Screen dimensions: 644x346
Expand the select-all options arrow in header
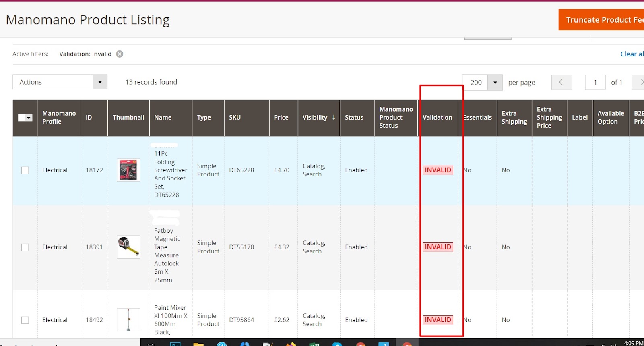[x=29, y=118]
